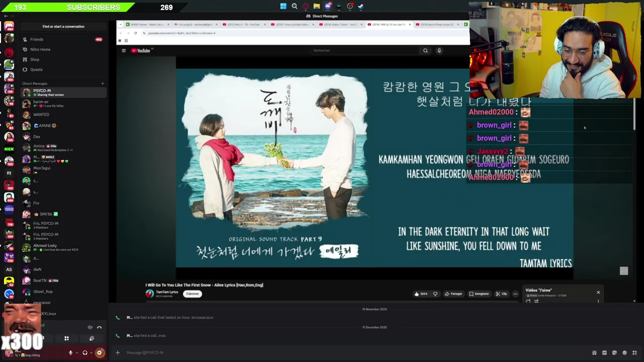Click plus button to attach a file
Screen dimensions: 644x362
tap(118, 352)
